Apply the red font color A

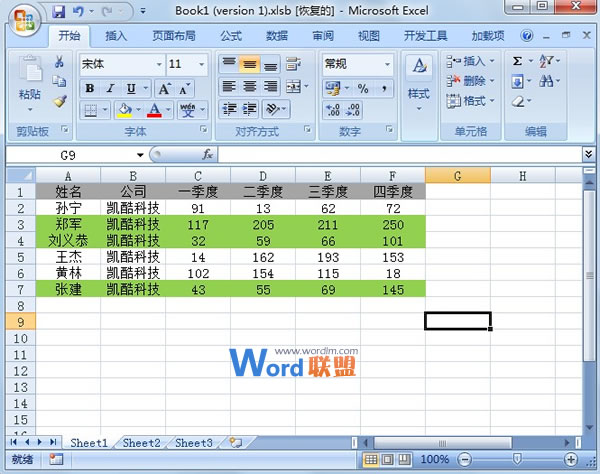tap(155, 111)
